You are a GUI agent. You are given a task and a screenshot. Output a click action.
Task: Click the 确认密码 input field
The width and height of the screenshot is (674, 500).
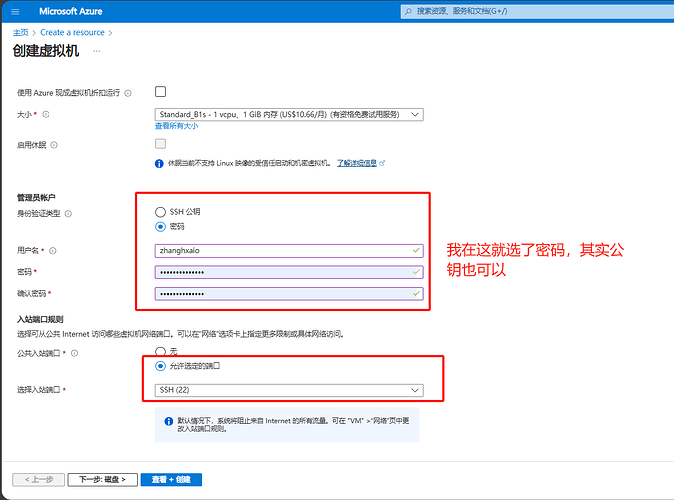click(x=289, y=294)
